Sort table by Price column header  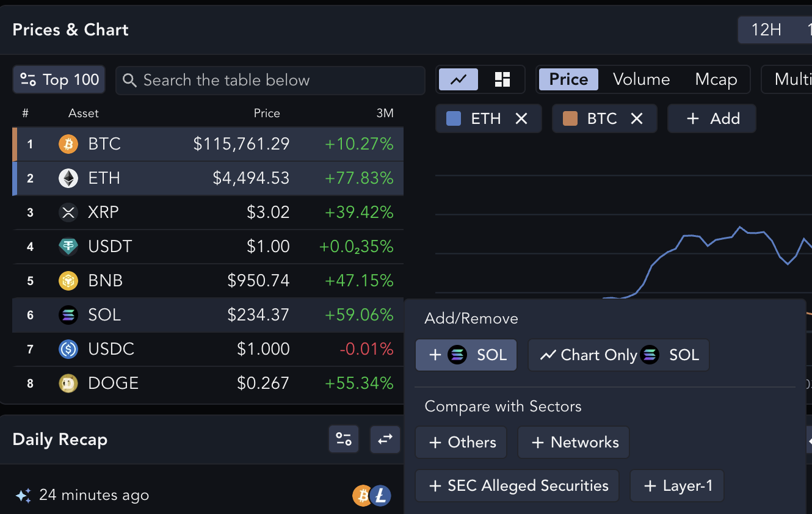click(x=267, y=114)
